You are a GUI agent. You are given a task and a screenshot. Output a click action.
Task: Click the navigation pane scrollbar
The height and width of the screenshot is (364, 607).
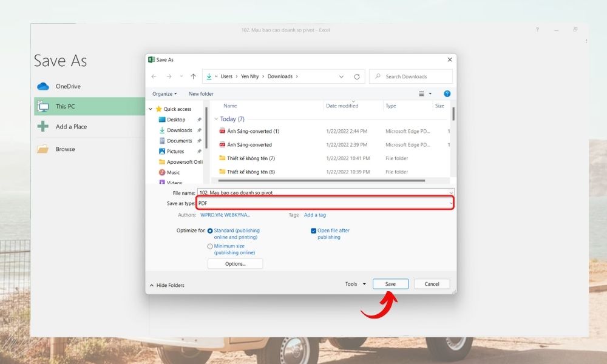coord(206,127)
